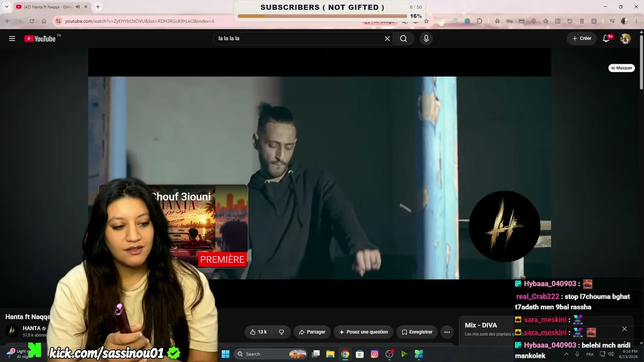
Task: Like the video with 13 k likes
Action: 259,332
